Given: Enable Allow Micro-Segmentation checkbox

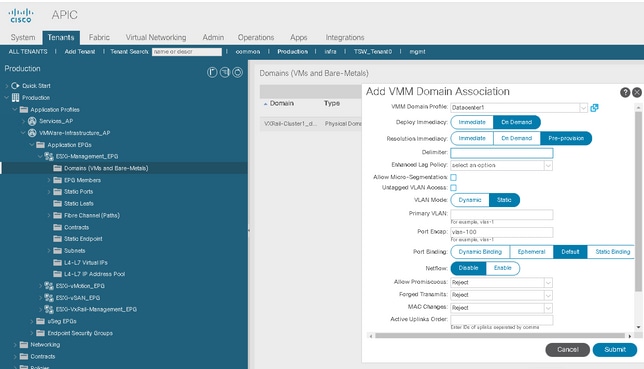Looking at the screenshot, I should click(453, 178).
